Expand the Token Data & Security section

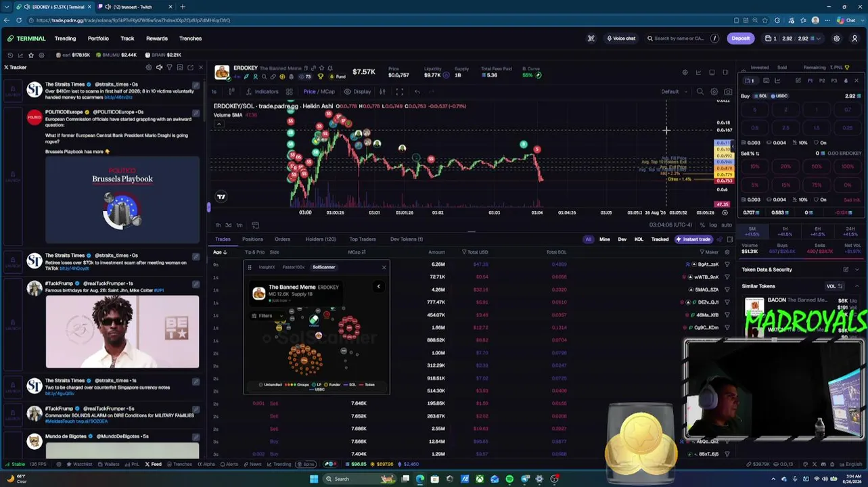(857, 270)
